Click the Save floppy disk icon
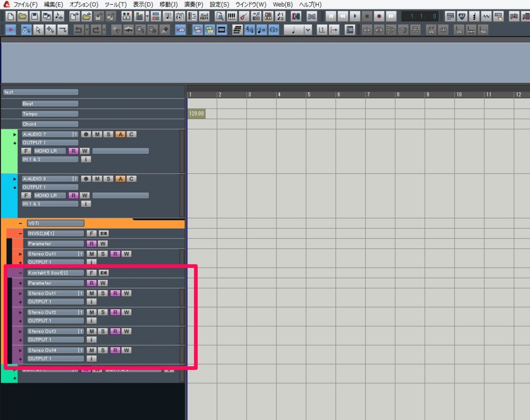The image size is (530, 420). click(x=35, y=17)
